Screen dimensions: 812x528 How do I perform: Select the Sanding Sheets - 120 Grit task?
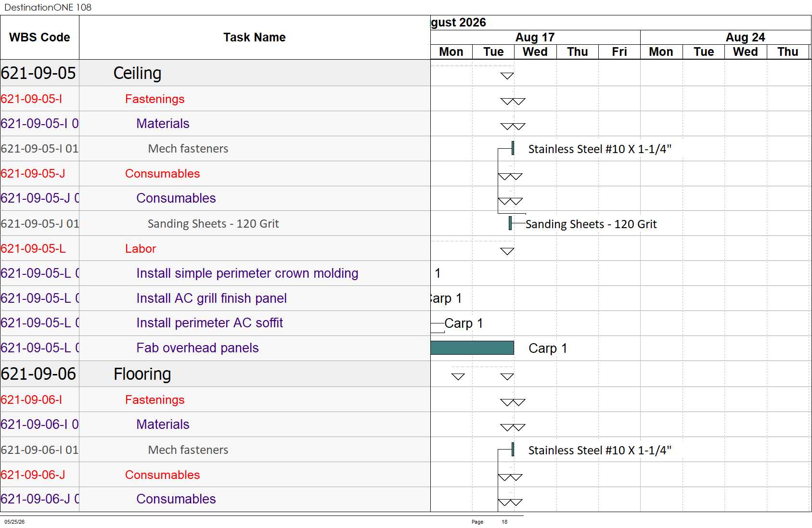213,223
